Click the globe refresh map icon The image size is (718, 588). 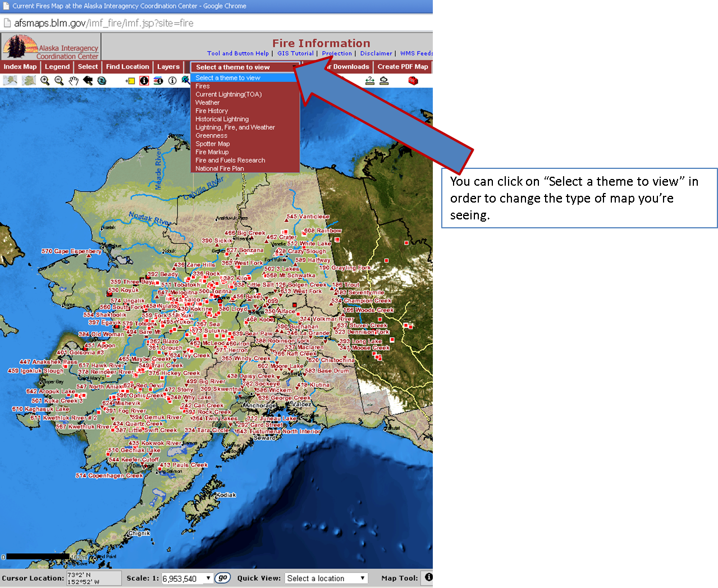[x=102, y=81]
